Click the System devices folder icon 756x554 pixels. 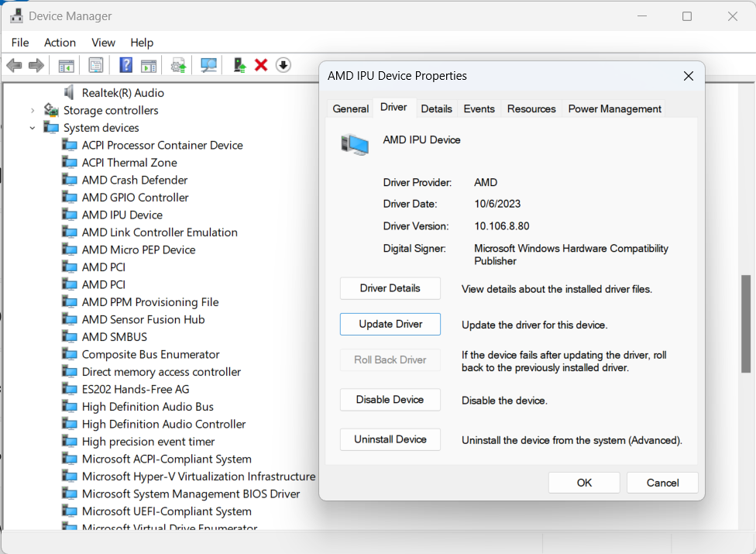click(x=51, y=127)
